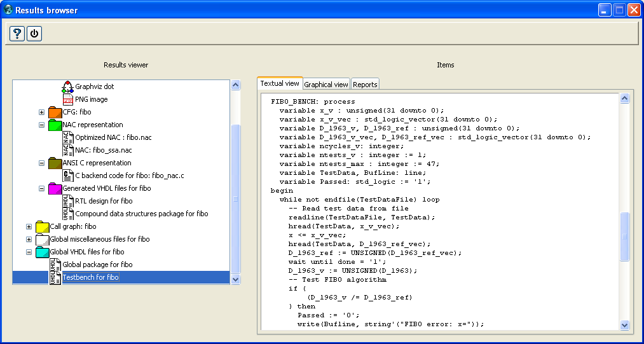The height and width of the screenshot is (344, 644).
Task: Select C backend code for fibo entry
Action: pyautogui.click(x=130, y=175)
